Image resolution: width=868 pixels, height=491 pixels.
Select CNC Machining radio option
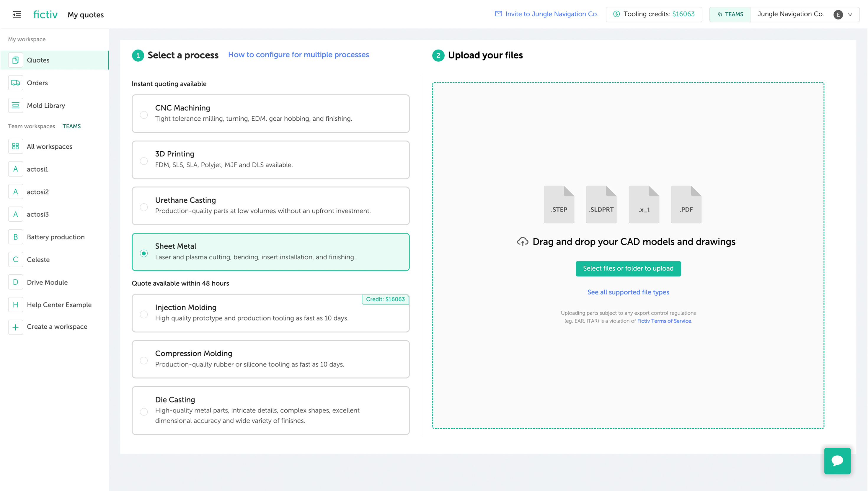point(144,115)
